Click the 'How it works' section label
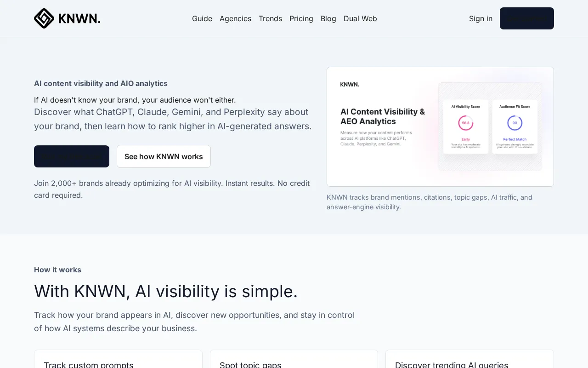 point(57,270)
